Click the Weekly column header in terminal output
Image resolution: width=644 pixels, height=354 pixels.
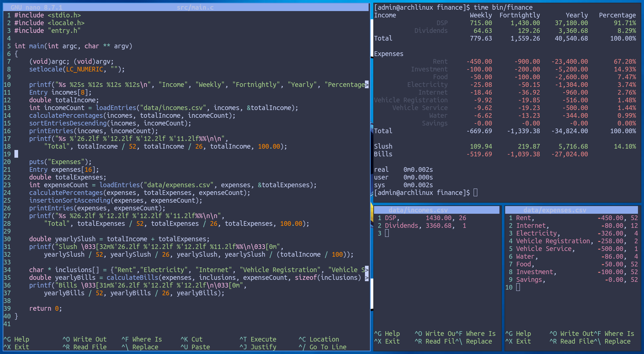tap(481, 15)
